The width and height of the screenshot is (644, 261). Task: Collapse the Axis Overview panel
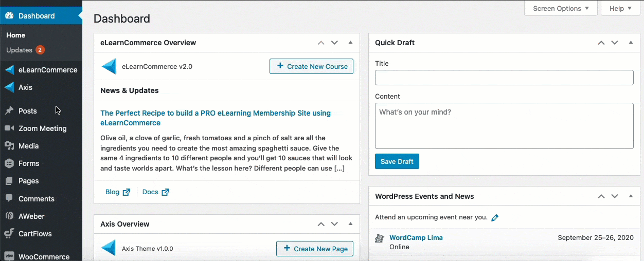point(350,224)
